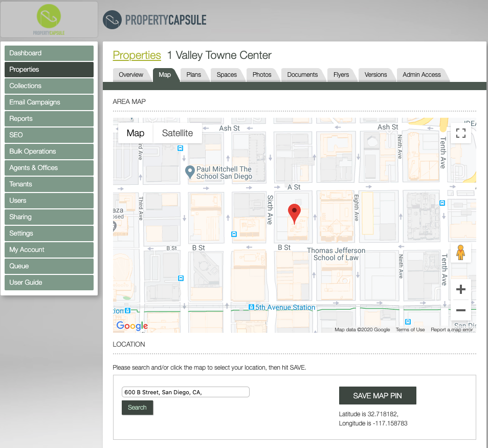This screenshot has width=488, height=448.
Task: Click the Paul Mitchell School place marker
Action: click(x=190, y=172)
